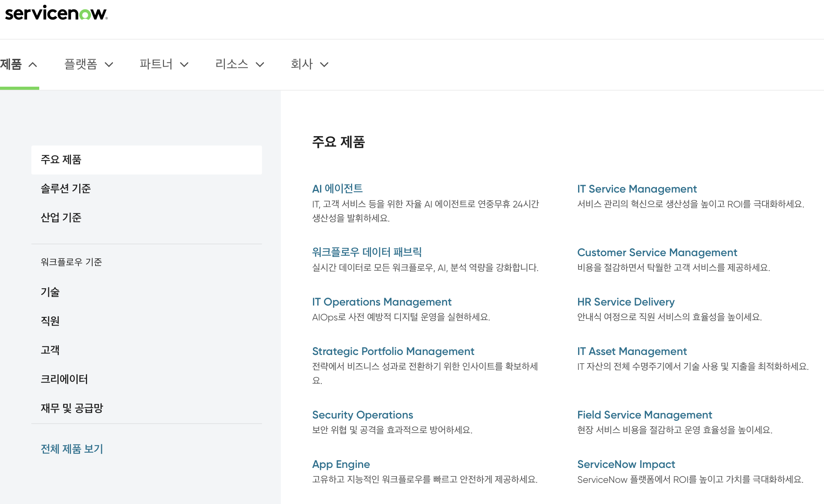
Task: Select 산업 기준 sidebar item
Action: [61, 218]
